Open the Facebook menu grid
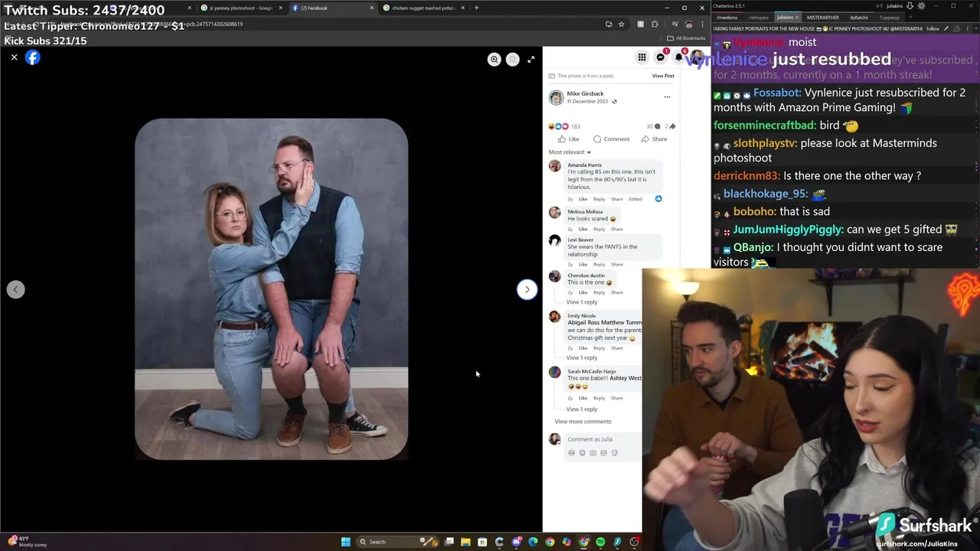 click(x=642, y=57)
